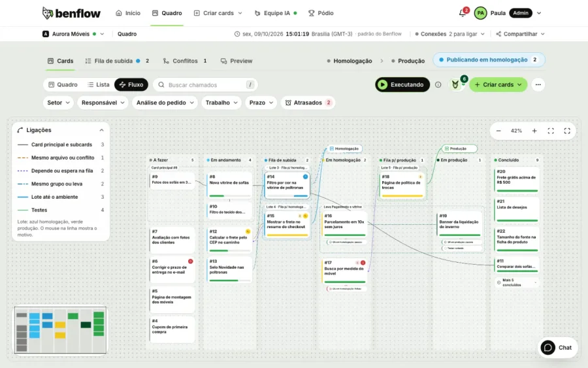
Task: Toggle the Atrasados filter
Action: (308, 103)
